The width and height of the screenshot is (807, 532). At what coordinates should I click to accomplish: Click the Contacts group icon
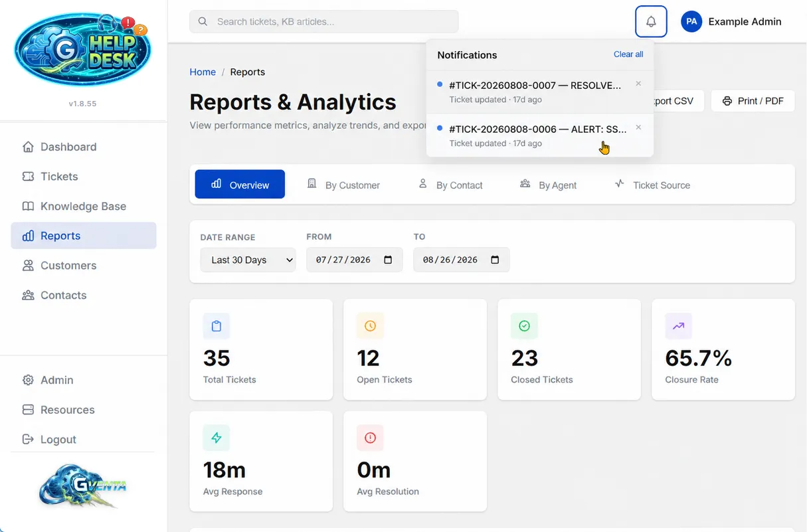28,295
